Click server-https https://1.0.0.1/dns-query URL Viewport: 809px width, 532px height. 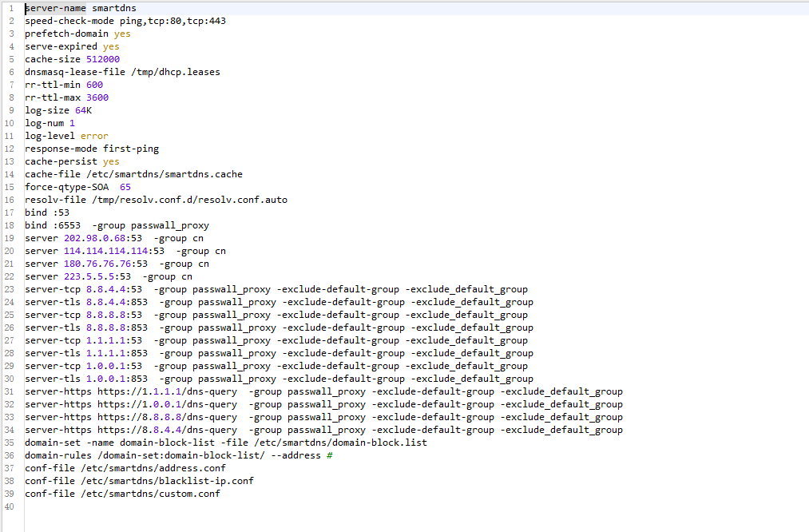tap(167, 404)
